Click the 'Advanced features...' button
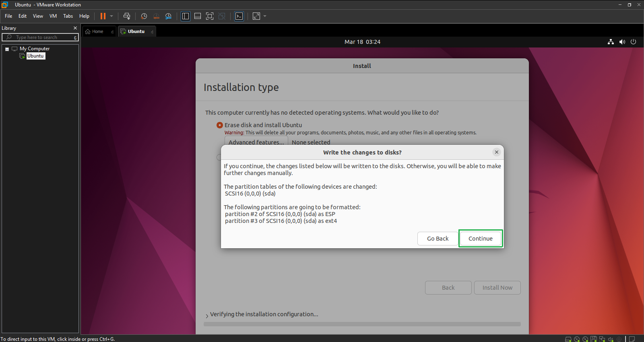The height and width of the screenshot is (342, 644). [x=256, y=141]
